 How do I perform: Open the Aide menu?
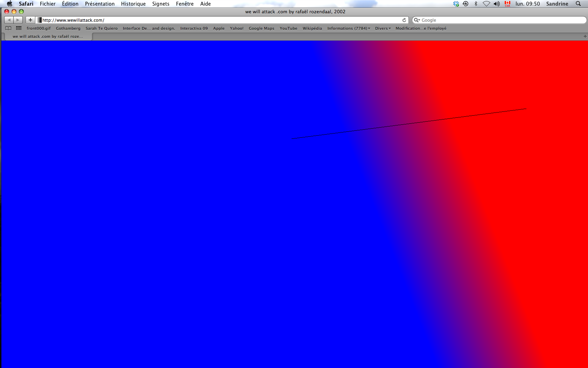pyautogui.click(x=205, y=4)
